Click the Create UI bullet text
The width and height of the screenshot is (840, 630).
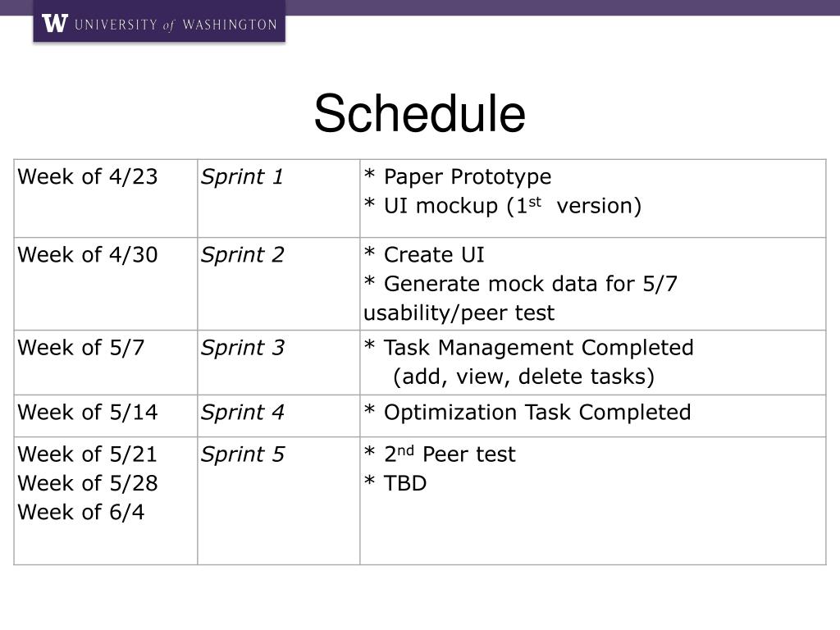coord(424,255)
